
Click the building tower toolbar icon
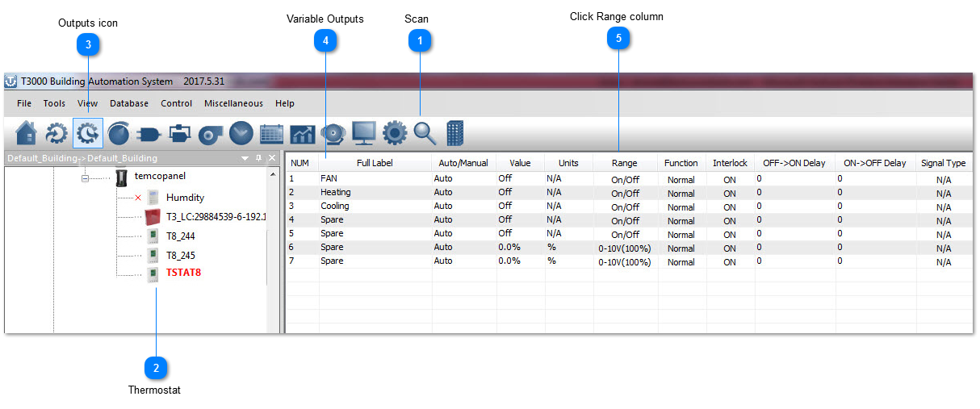[x=454, y=133]
